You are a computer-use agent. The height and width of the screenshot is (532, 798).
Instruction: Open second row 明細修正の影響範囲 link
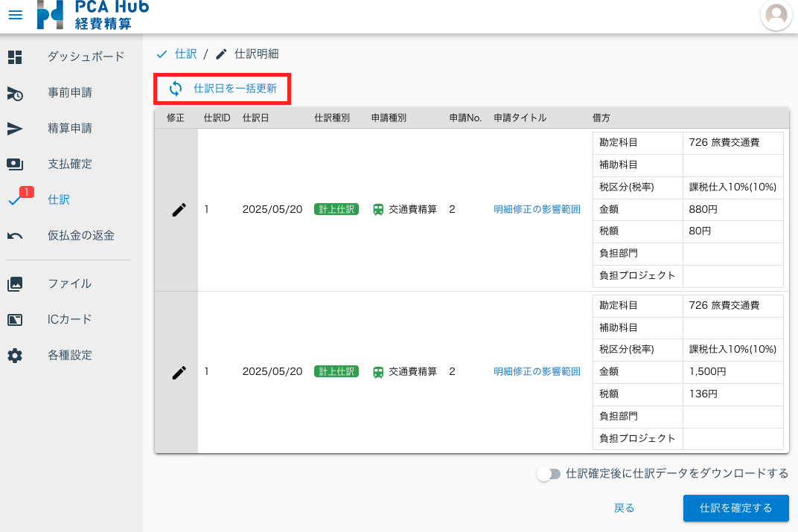537,372
